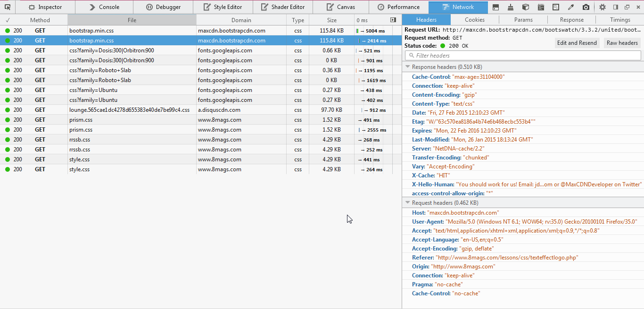The height and width of the screenshot is (309, 644).
Task: Click the Status code 200 OK line
Action: pyautogui.click(x=437, y=46)
